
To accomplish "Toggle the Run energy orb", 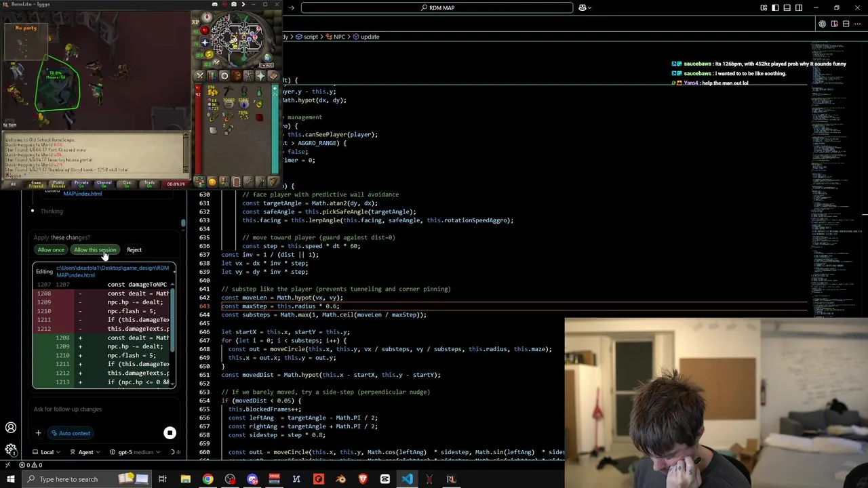I will 210,55.
